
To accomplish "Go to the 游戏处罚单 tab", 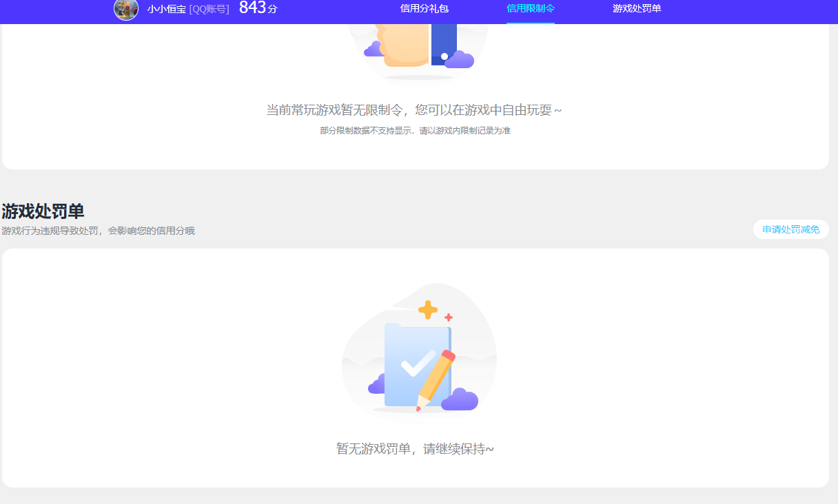I will (637, 8).
